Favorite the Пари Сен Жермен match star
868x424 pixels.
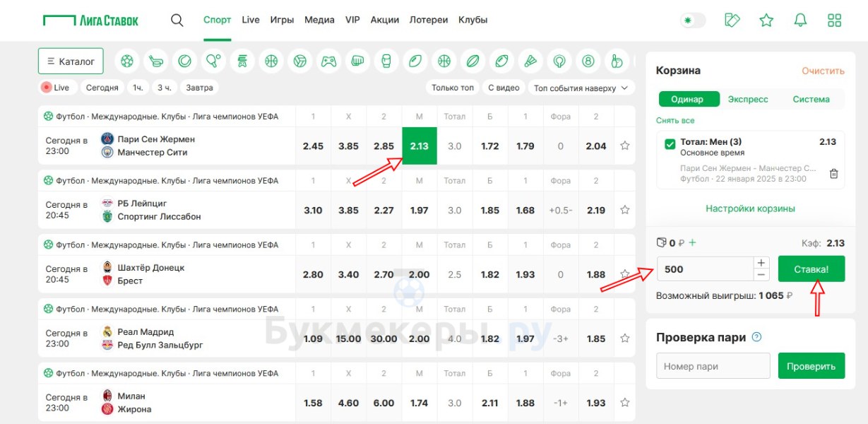point(624,146)
